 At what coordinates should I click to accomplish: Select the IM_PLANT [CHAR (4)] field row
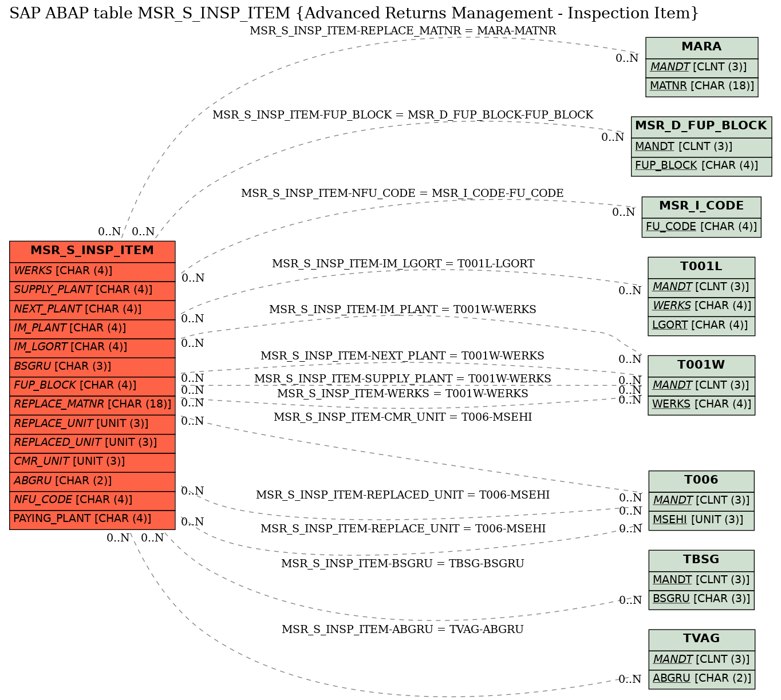coord(92,329)
